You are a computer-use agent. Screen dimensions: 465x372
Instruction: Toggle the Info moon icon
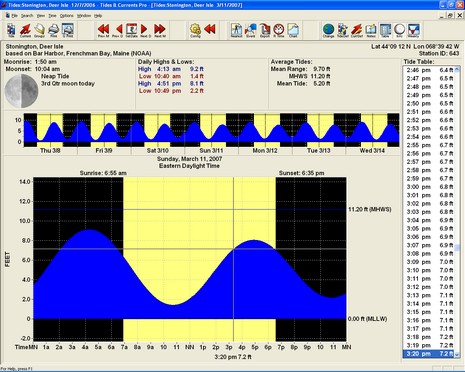399,30
